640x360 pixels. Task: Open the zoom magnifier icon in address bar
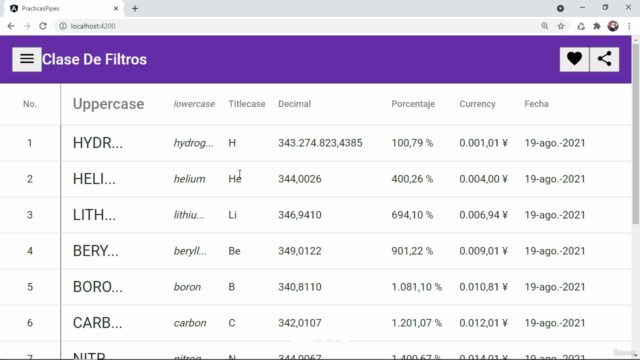point(545,26)
